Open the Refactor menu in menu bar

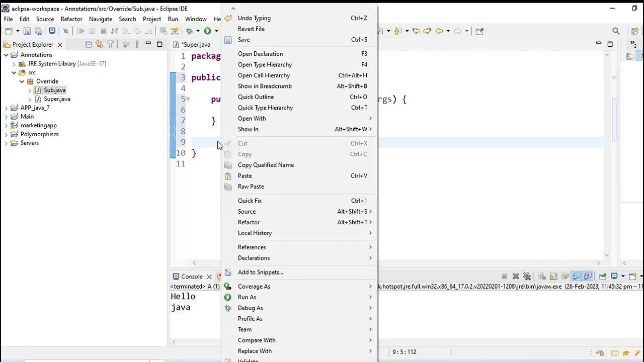71,19
